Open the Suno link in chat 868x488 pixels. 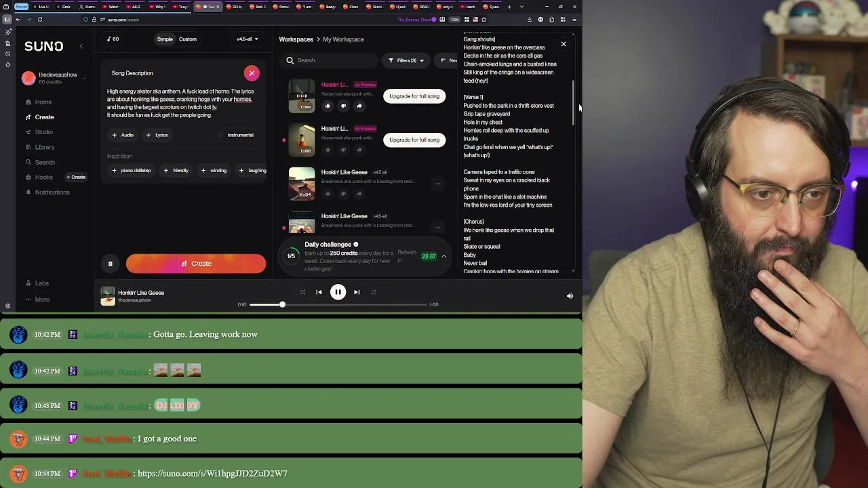pos(212,473)
